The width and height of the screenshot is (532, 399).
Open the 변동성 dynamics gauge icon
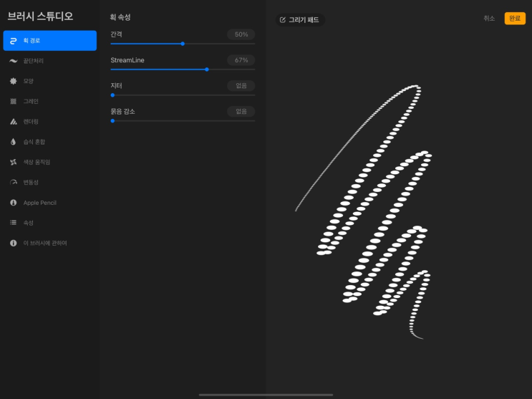[x=13, y=183]
